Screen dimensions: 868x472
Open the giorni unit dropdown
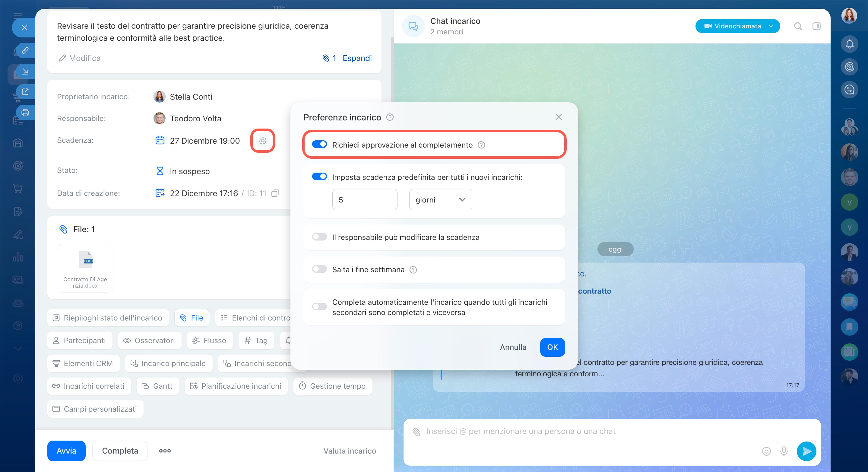(x=440, y=199)
